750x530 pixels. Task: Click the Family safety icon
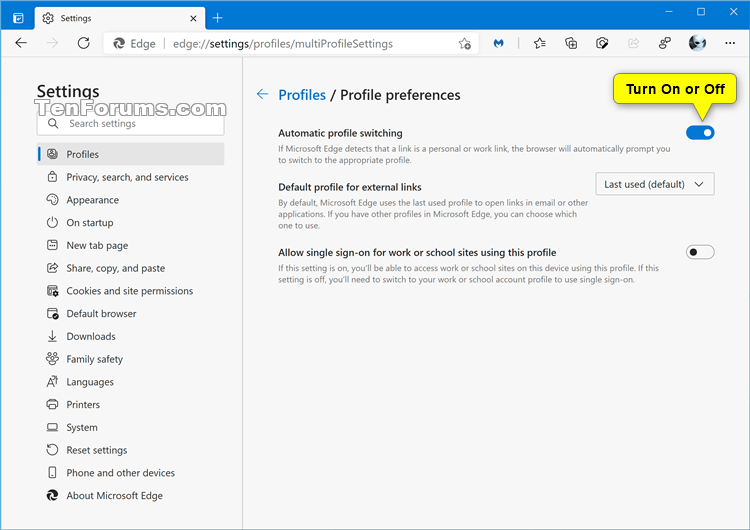52,359
